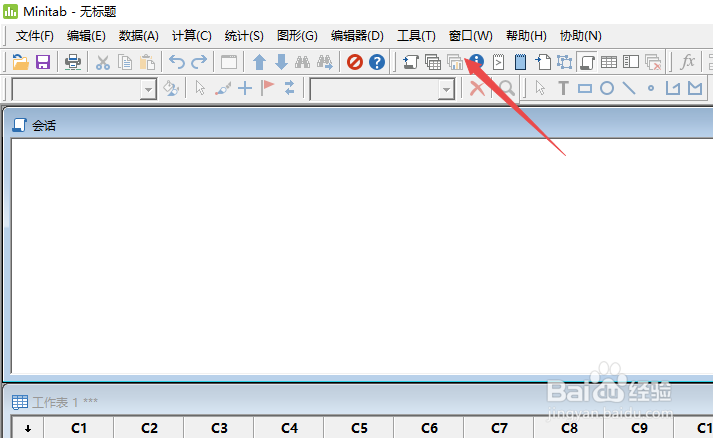This screenshot has width=713, height=438.
Task: Select the Text T annotation tool
Action: pyautogui.click(x=563, y=88)
